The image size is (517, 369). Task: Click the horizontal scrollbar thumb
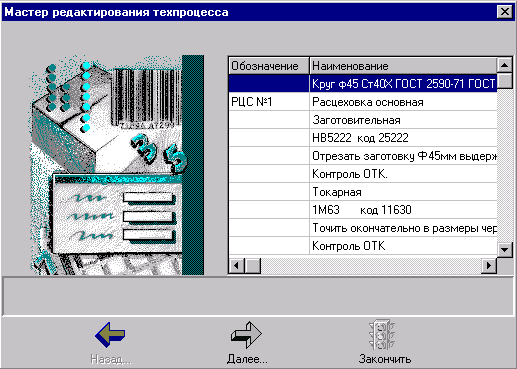tap(252, 266)
